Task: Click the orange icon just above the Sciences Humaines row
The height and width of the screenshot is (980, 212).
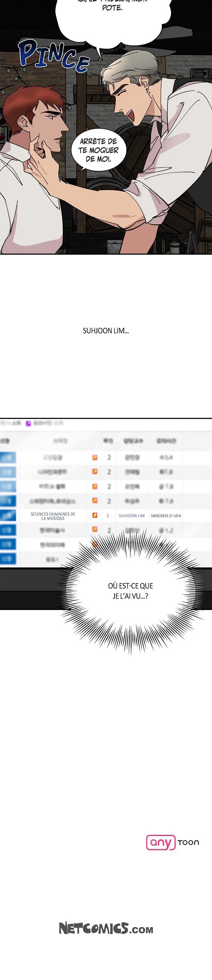Action: pyautogui.click(x=95, y=501)
